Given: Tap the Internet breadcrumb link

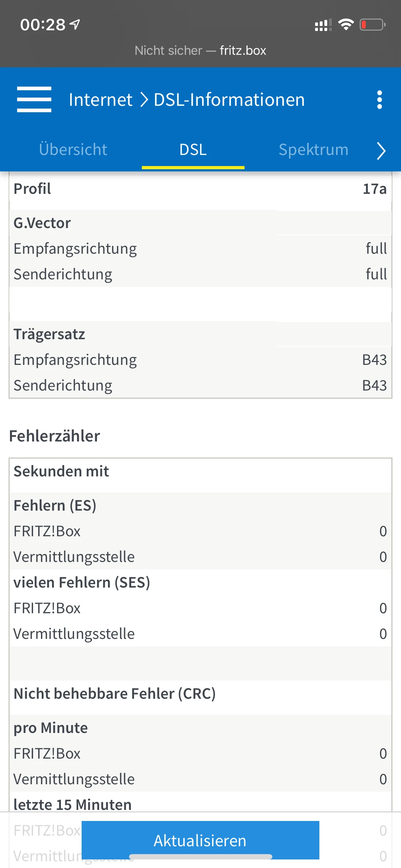Looking at the screenshot, I should click(x=101, y=99).
